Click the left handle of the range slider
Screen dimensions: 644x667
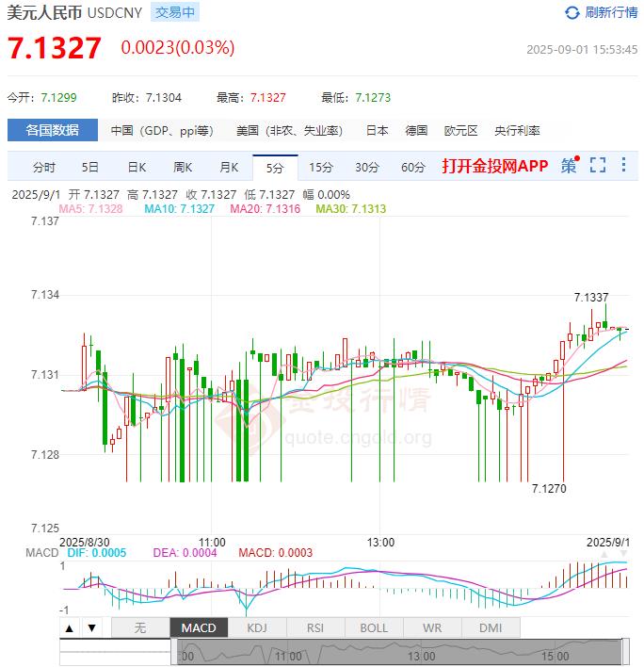(x=174, y=652)
